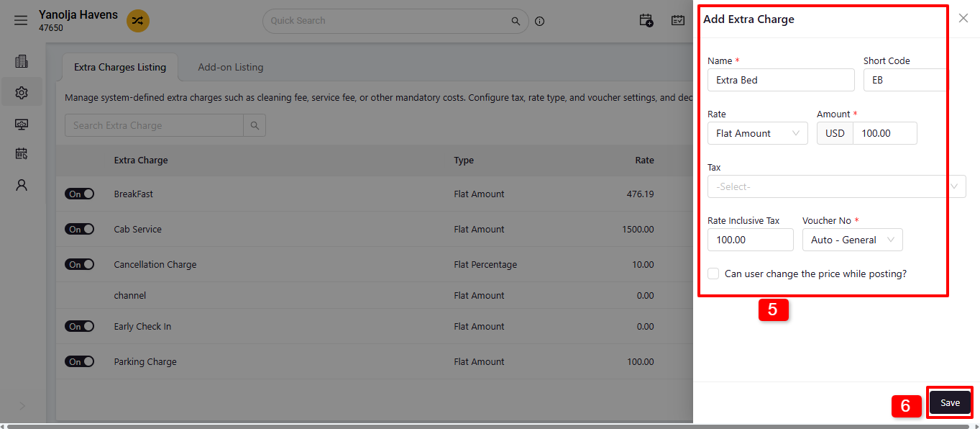Click the add reservation calendar icon
Viewport: 980px width, 429px height.
pos(646,20)
